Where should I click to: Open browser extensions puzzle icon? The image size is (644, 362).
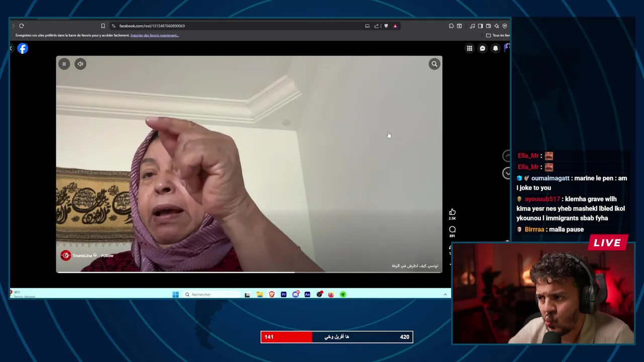[x=451, y=26]
